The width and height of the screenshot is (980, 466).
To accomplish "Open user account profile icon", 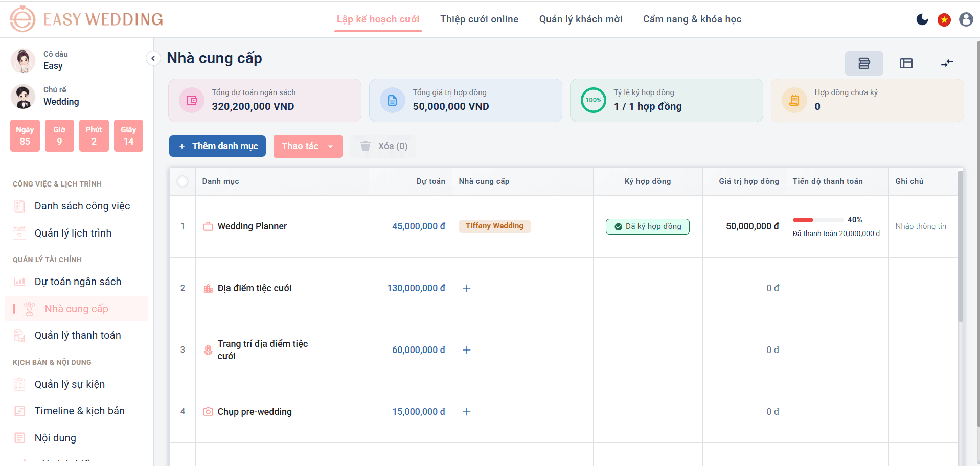I will (966, 19).
